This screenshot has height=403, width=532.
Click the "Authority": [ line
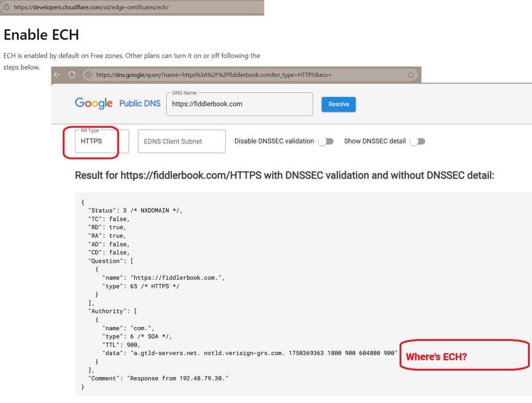click(x=113, y=311)
